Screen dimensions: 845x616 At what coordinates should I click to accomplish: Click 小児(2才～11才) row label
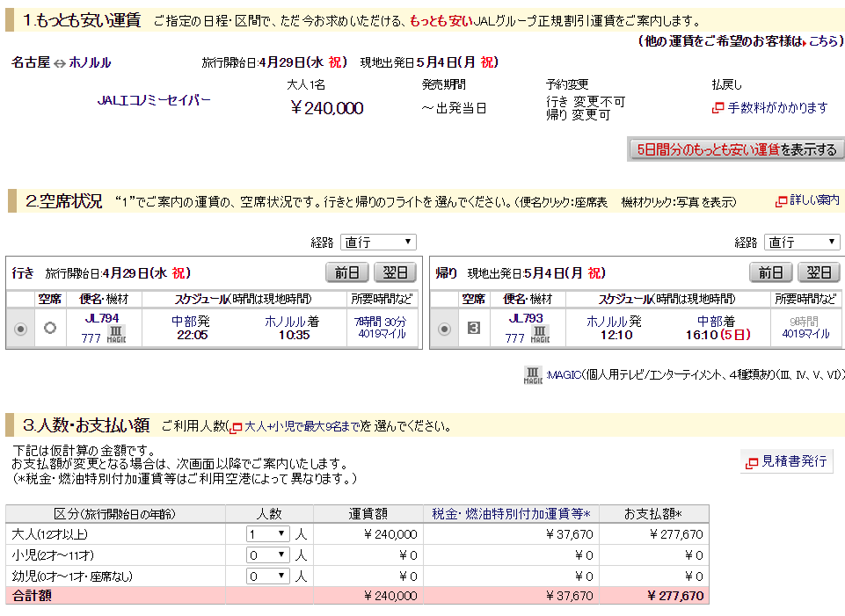(52, 555)
